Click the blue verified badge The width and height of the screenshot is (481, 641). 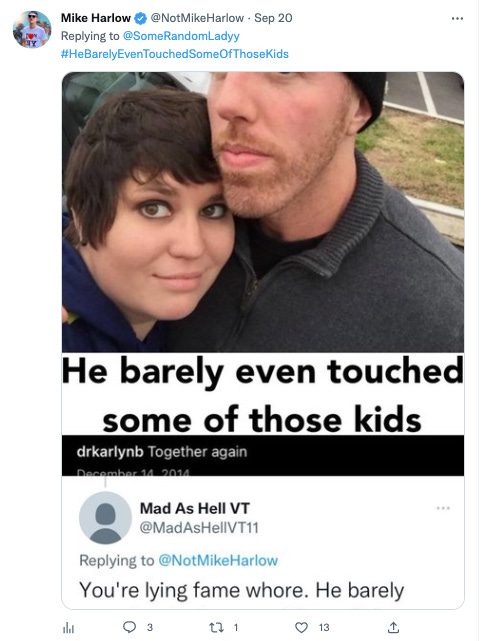point(140,18)
